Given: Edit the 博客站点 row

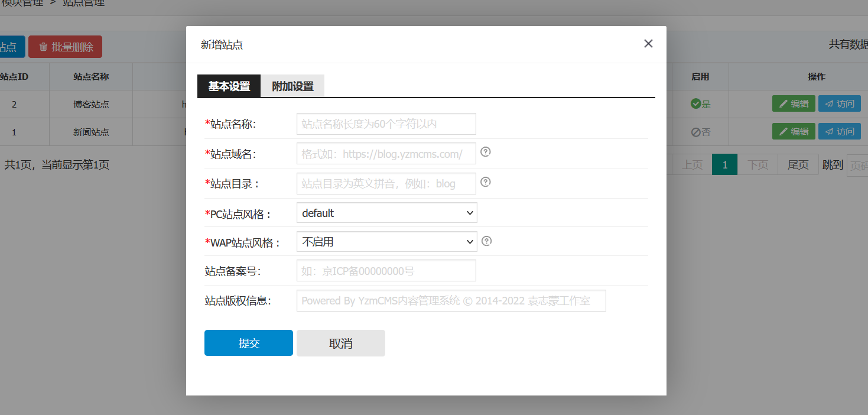Looking at the screenshot, I should click(x=794, y=104).
